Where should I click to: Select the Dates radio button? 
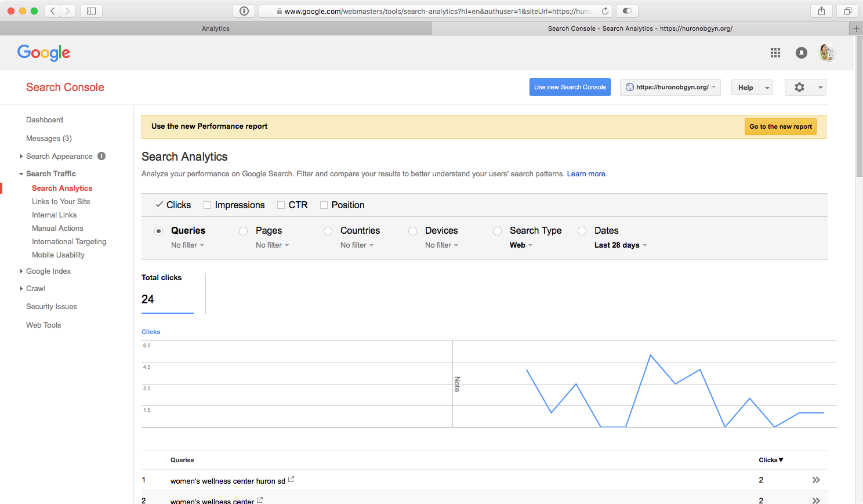click(582, 231)
